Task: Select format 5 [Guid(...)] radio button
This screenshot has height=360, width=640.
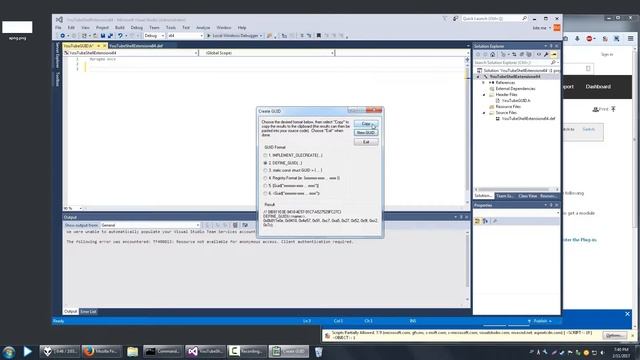Action: [265, 186]
